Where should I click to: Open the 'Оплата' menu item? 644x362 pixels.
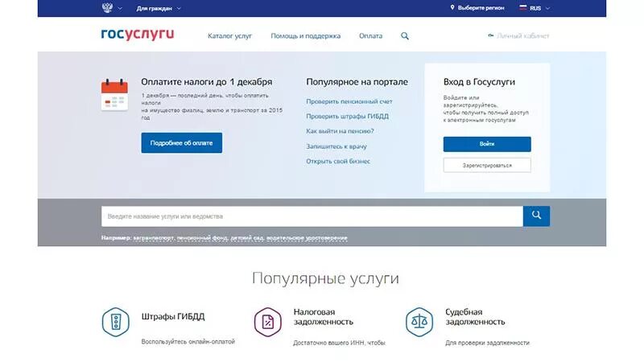coord(370,35)
